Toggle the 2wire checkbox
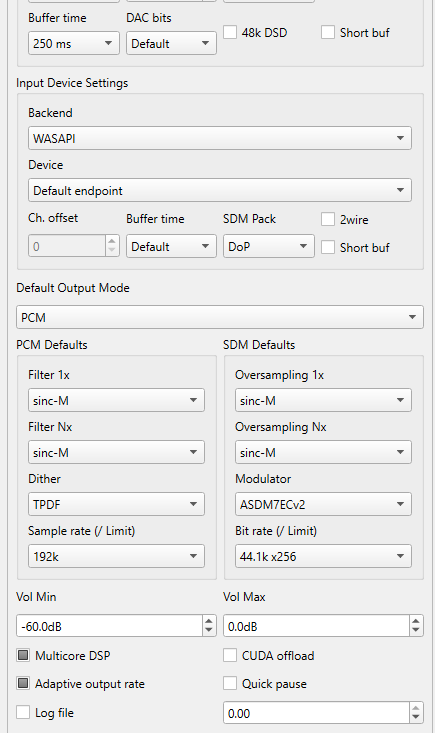Image resolution: width=435 pixels, height=733 pixels. [328, 219]
